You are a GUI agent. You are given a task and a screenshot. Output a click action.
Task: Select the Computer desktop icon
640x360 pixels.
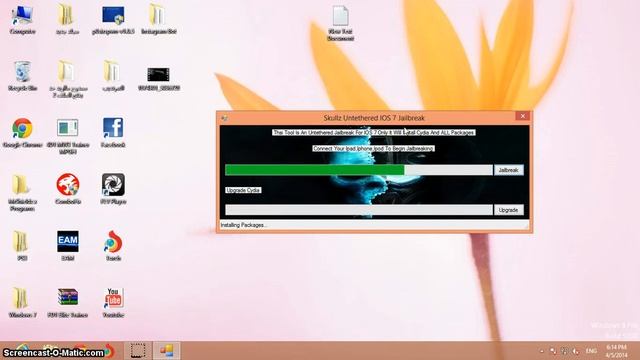click(22, 20)
